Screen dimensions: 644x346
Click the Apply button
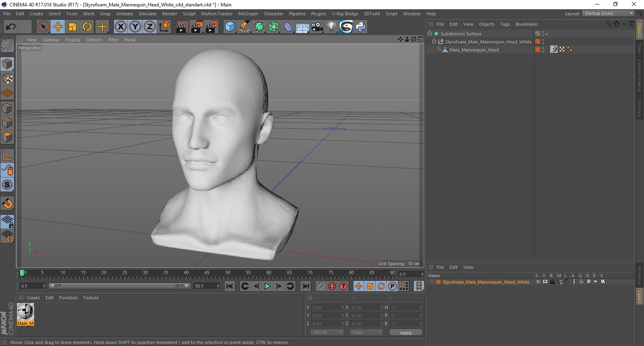(406, 333)
